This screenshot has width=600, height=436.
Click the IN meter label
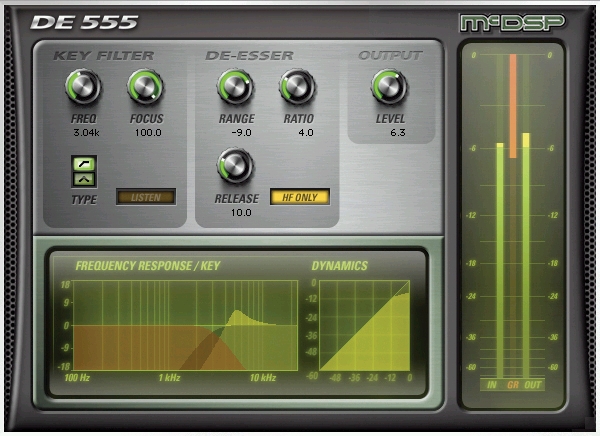492,385
